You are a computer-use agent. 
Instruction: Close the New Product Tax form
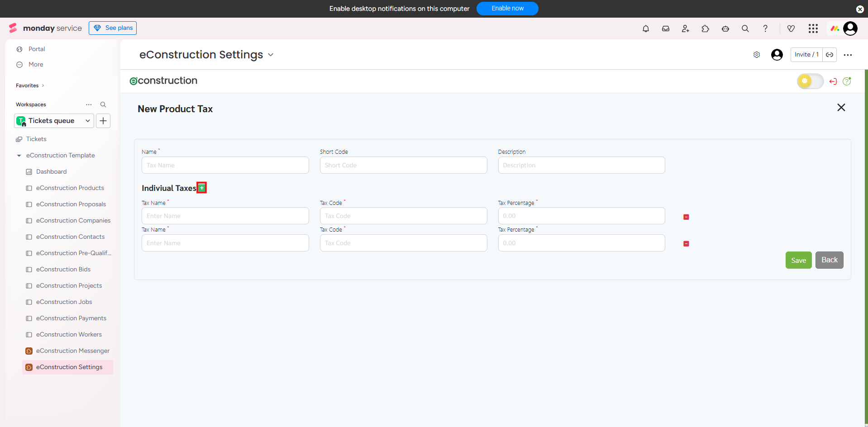pyautogui.click(x=841, y=108)
